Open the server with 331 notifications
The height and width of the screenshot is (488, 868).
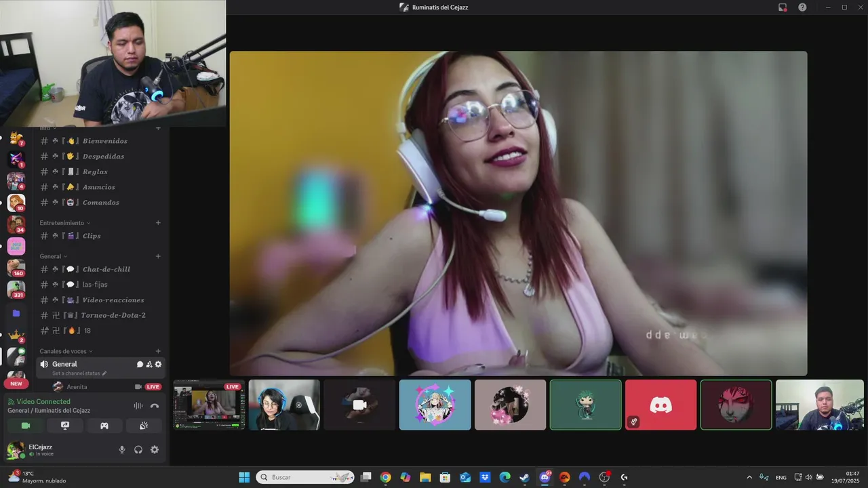[x=16, y=289]
